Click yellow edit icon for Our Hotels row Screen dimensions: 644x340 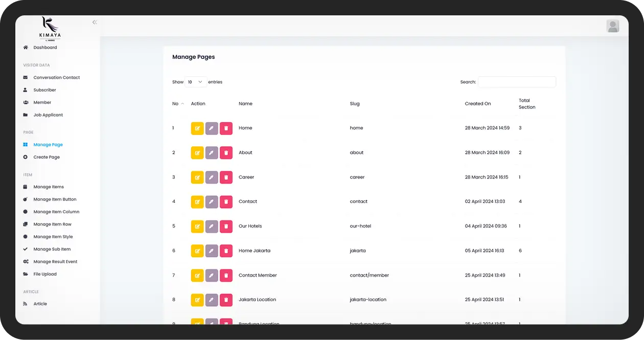coord(197,226)
